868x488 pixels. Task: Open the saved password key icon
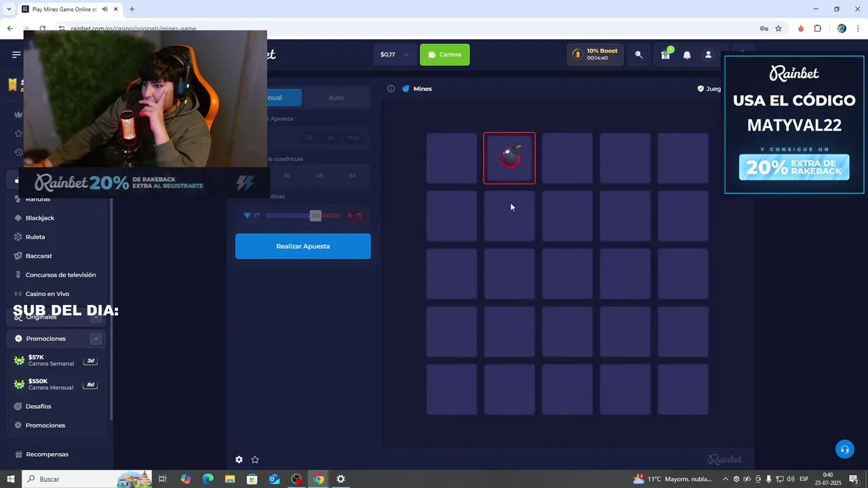tap(764, 28)
